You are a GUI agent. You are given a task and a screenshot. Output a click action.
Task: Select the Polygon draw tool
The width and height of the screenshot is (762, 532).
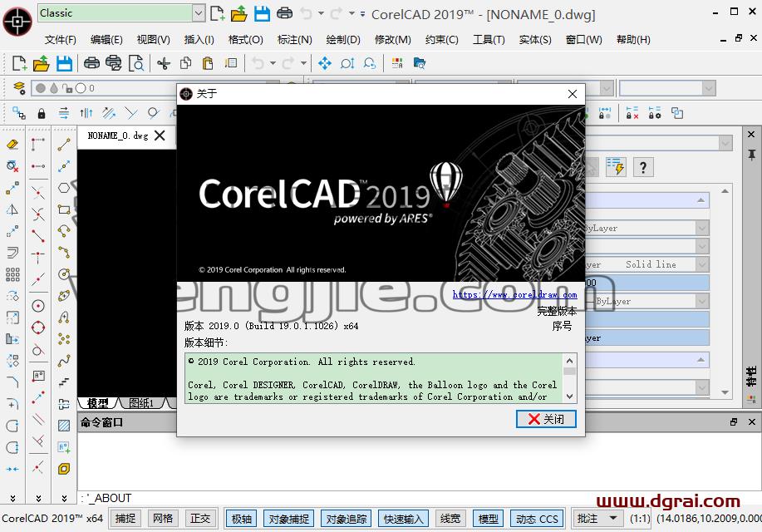pos(64,188)
